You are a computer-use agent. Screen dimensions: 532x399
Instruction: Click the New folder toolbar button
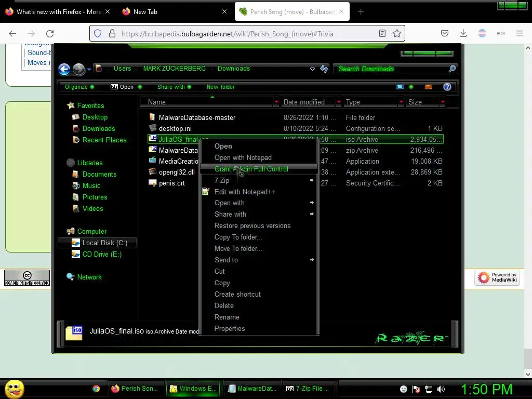(x=220, y=87)
